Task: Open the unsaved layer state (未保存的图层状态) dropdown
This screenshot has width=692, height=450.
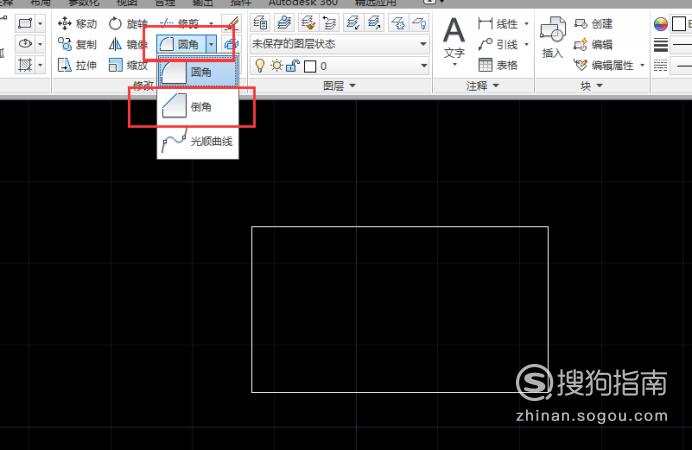Action: pos(339,44)
